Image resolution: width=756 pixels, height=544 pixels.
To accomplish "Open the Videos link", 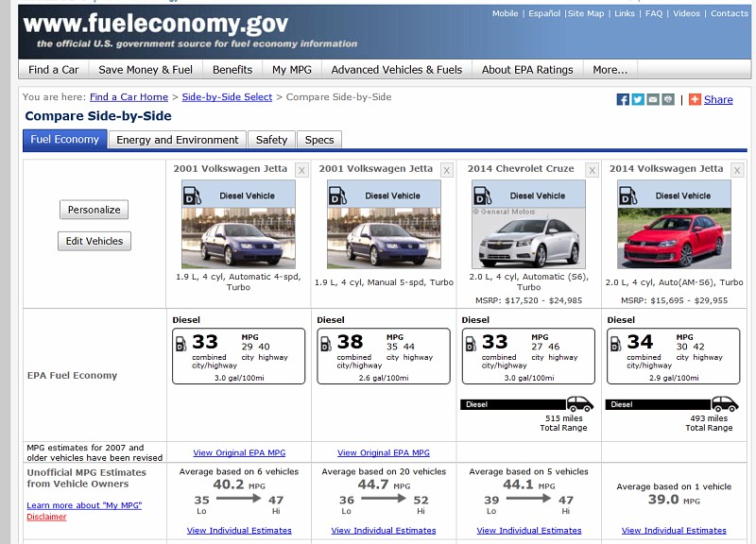I will (x=686, y=13).
